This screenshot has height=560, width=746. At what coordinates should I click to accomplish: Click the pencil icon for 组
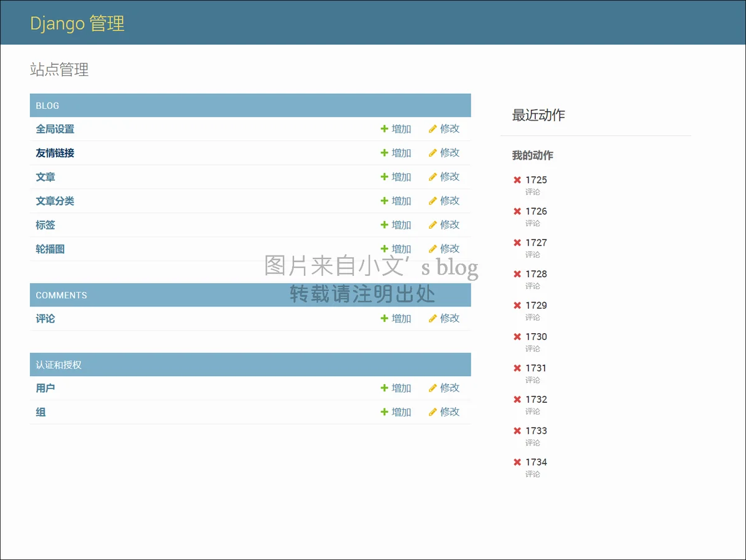(x=433, y=412)
